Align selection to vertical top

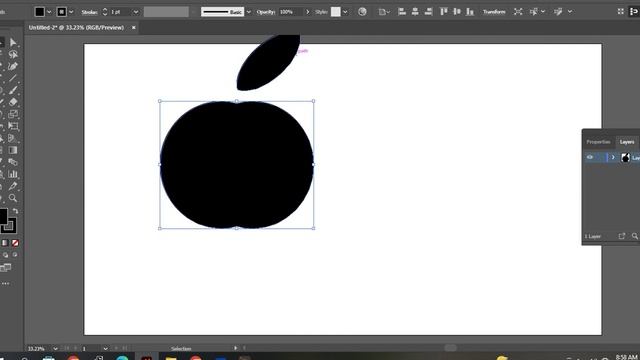pos(444,12)
